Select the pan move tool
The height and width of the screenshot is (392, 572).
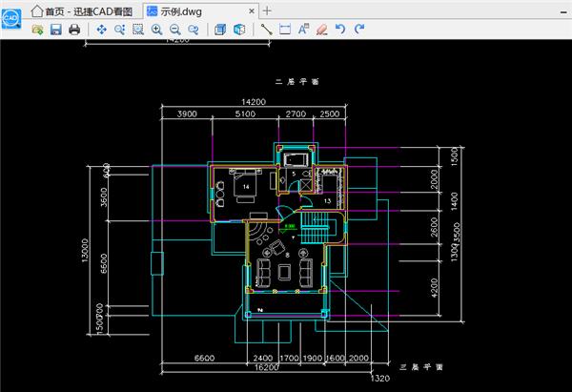click(101, 30)
